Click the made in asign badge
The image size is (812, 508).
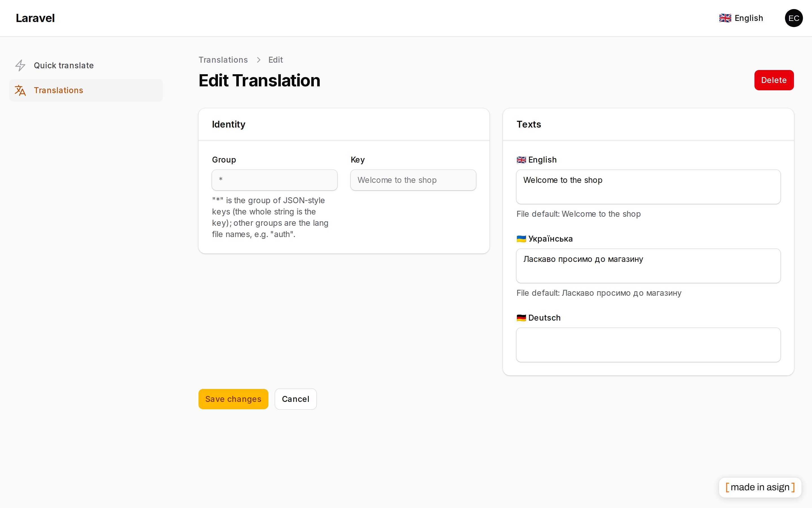(760, 487)
